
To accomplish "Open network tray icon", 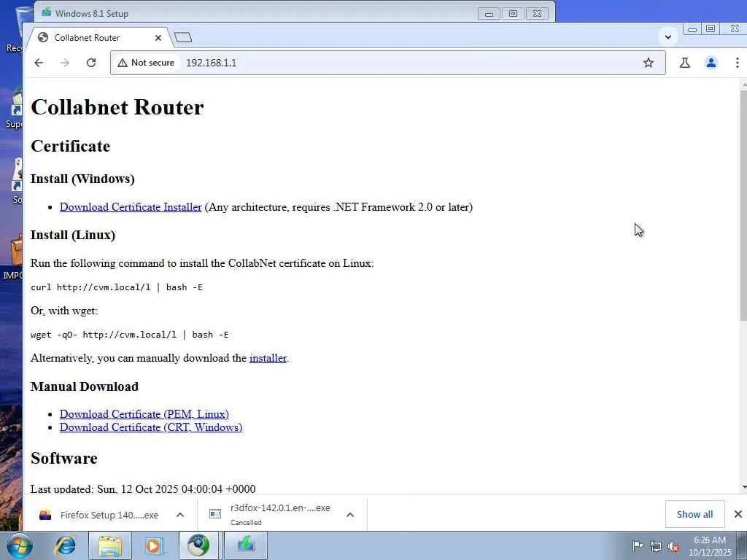I will pos(656,546).
